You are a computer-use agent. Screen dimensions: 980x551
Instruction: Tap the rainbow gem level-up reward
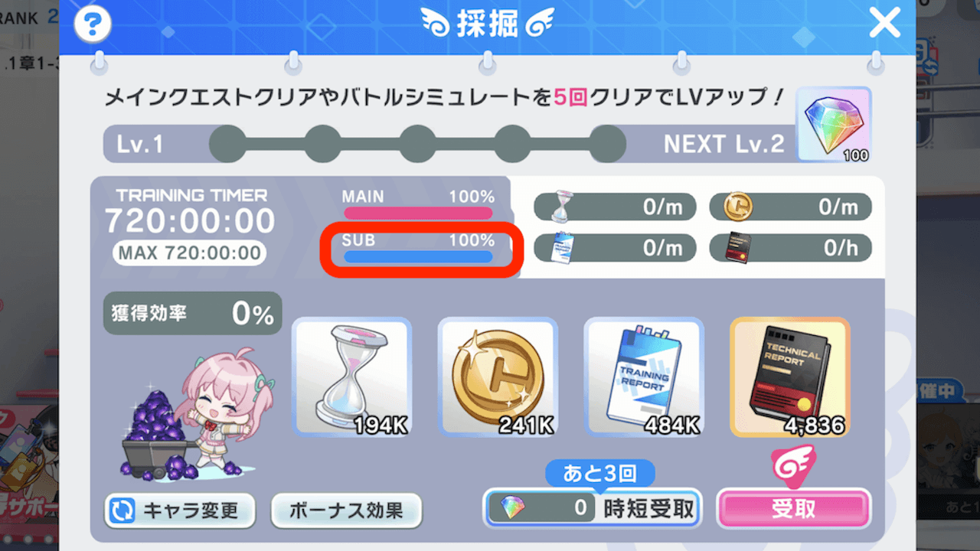(834, 125)
